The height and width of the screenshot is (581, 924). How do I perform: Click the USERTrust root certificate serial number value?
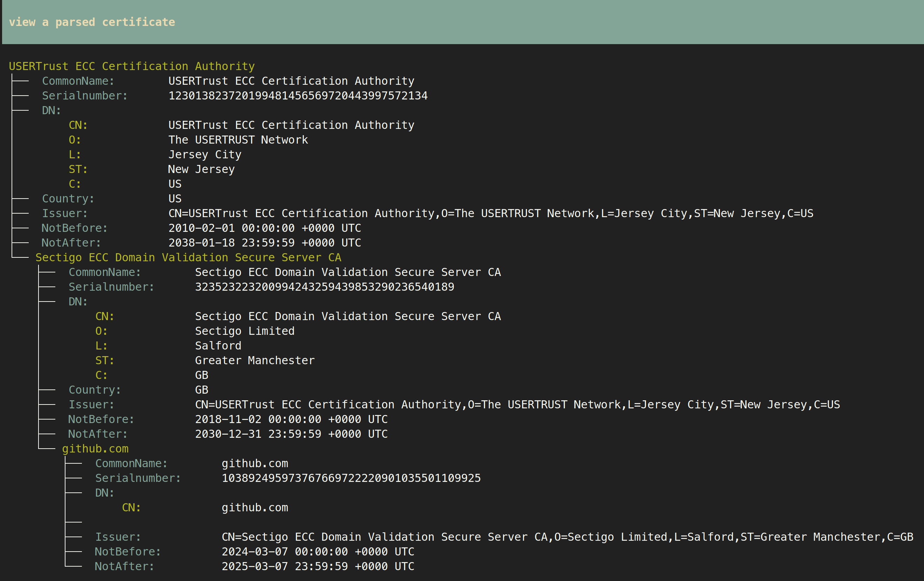pos(298,96)
